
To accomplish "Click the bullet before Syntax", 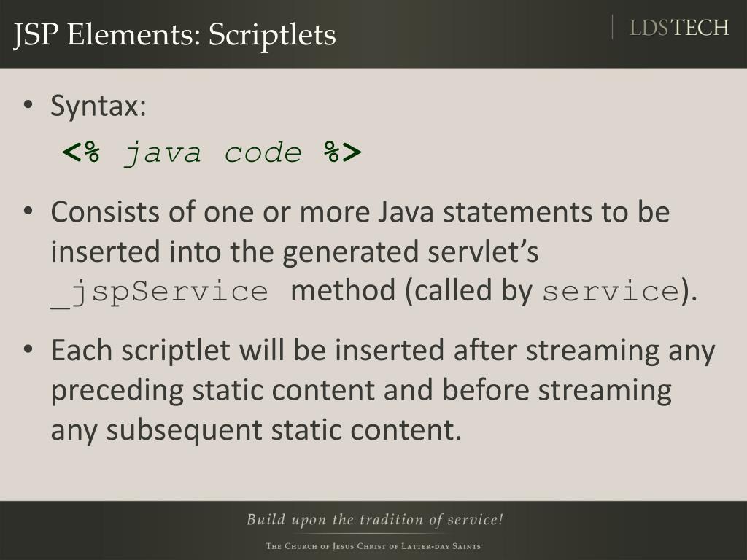I will [x=28, y=104].
